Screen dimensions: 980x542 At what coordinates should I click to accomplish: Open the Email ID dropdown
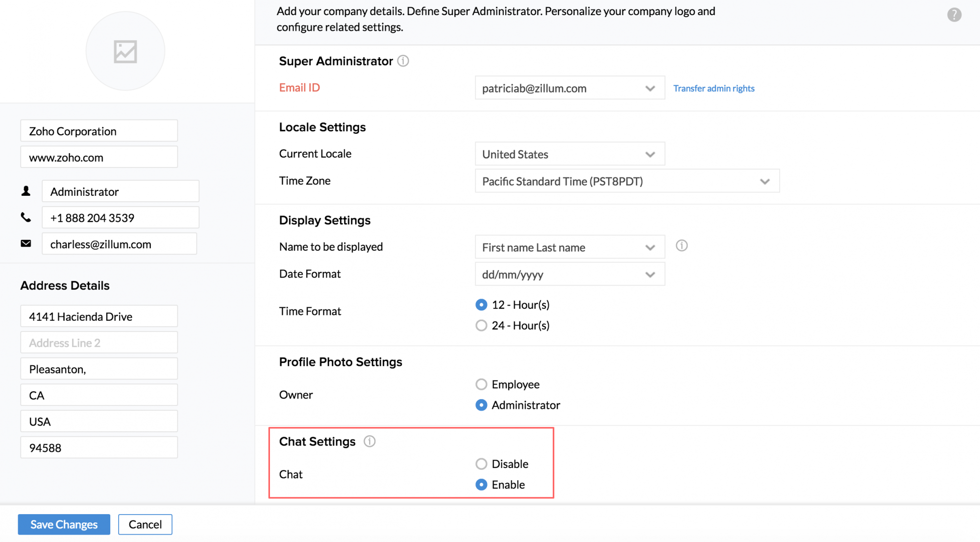pyautogui.click(x=569, y=88)
